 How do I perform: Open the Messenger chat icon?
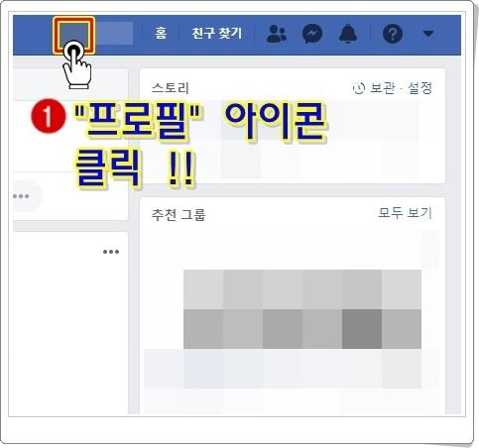pos(312,34)
